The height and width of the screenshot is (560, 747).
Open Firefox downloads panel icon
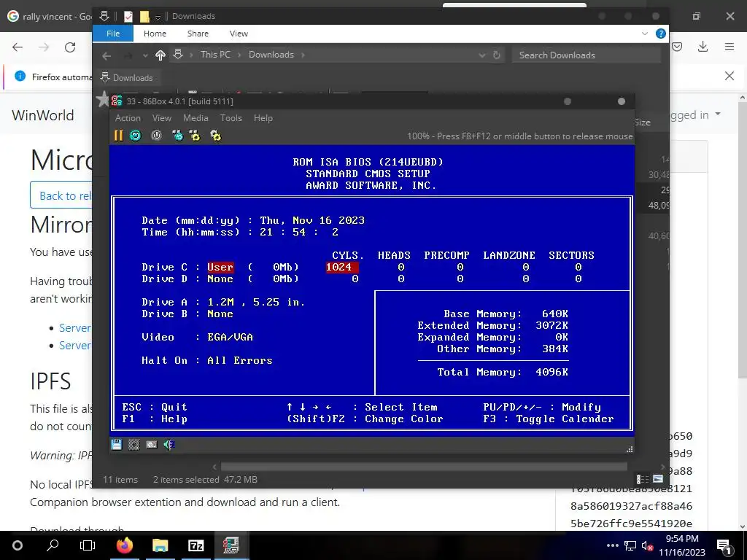703,47
